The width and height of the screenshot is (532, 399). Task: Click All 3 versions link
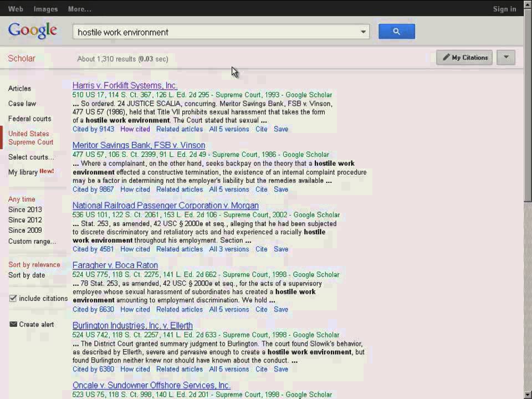[x=229, y=249]
